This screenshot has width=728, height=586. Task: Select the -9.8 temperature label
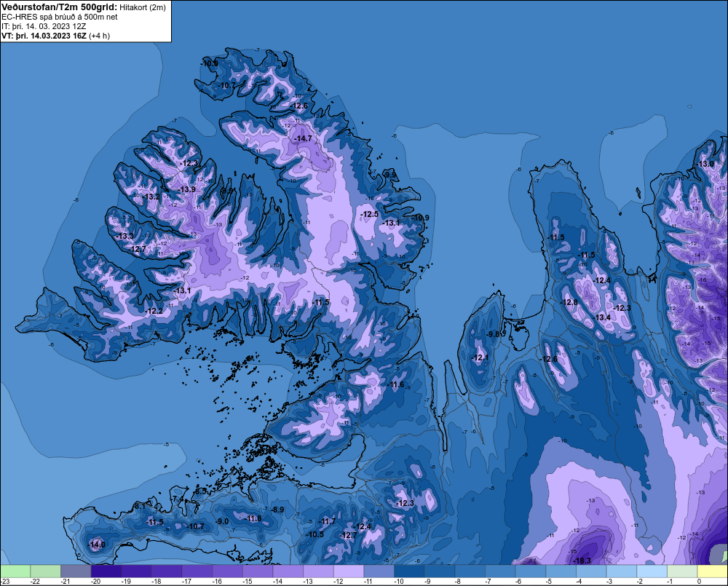click(493, 334)
